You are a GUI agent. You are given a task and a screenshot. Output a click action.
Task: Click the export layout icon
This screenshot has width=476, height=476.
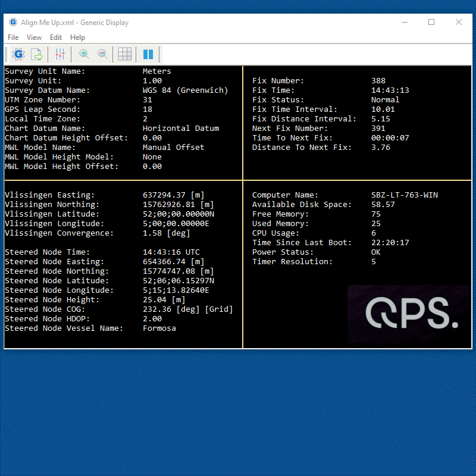[36, 54]
